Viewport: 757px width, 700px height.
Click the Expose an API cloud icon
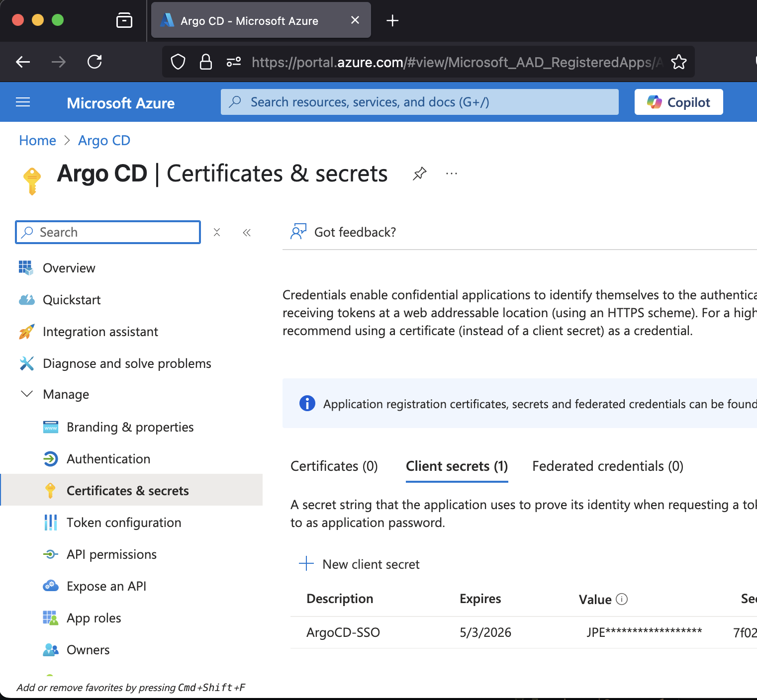click(50, 586)
